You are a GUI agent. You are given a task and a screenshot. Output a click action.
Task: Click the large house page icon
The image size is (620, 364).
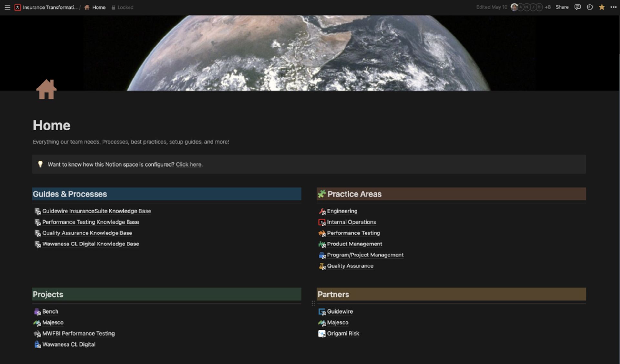coord(46,89)
